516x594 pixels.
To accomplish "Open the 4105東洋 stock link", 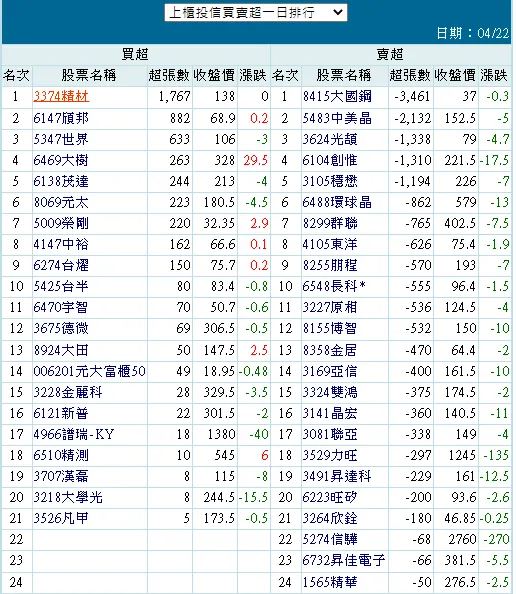I will (x=330, y=244).
